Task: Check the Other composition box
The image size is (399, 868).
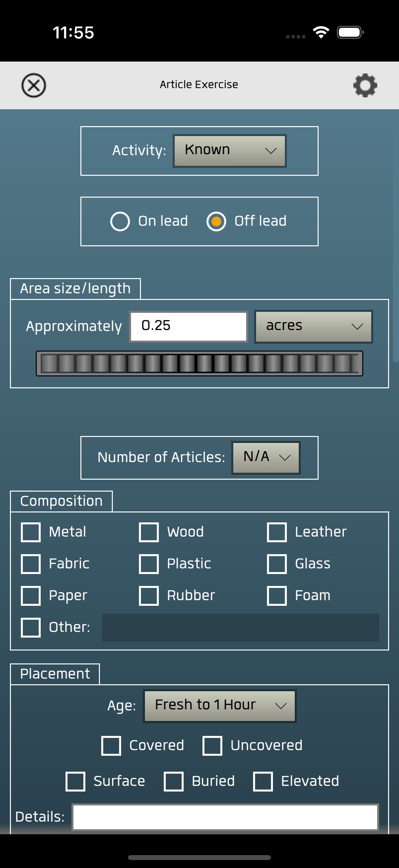Action: tap(31, 627)
